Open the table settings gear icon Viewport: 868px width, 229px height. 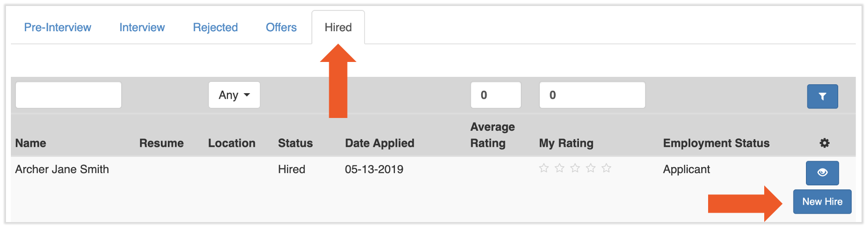coord(824,143)
